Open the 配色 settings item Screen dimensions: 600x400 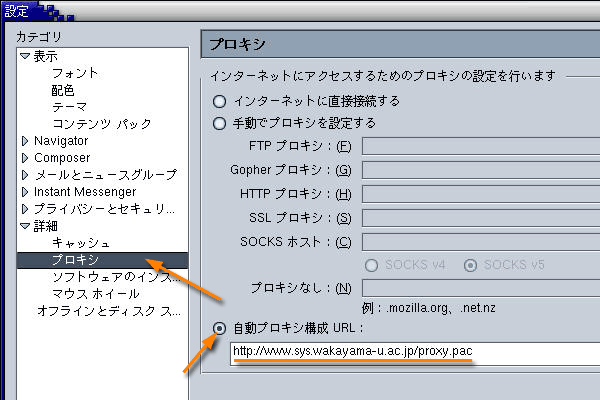[63, 90]
